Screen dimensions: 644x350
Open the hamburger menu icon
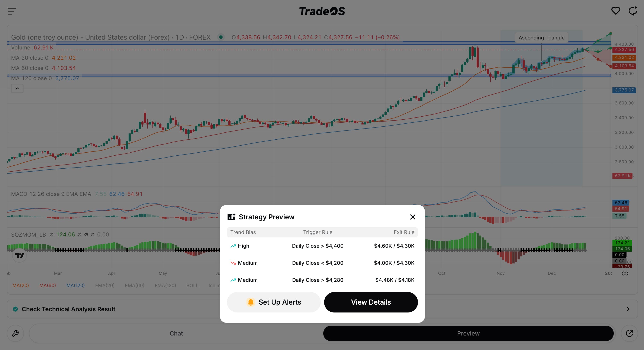point(12,11)
